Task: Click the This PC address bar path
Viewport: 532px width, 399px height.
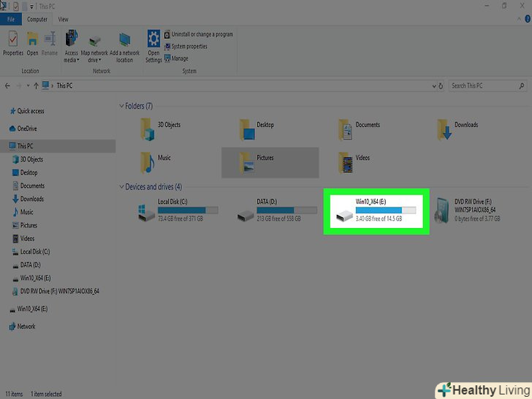Action: coord(64,85)
